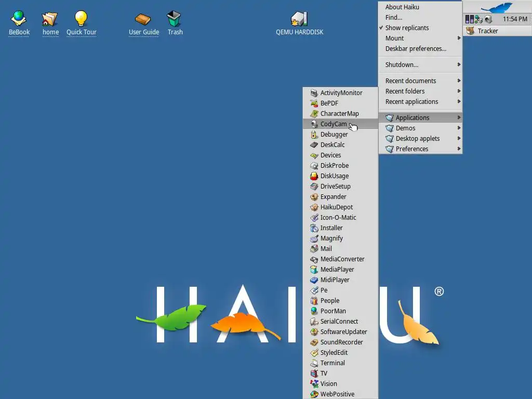Click the volume tray icon

click(488, 19)
